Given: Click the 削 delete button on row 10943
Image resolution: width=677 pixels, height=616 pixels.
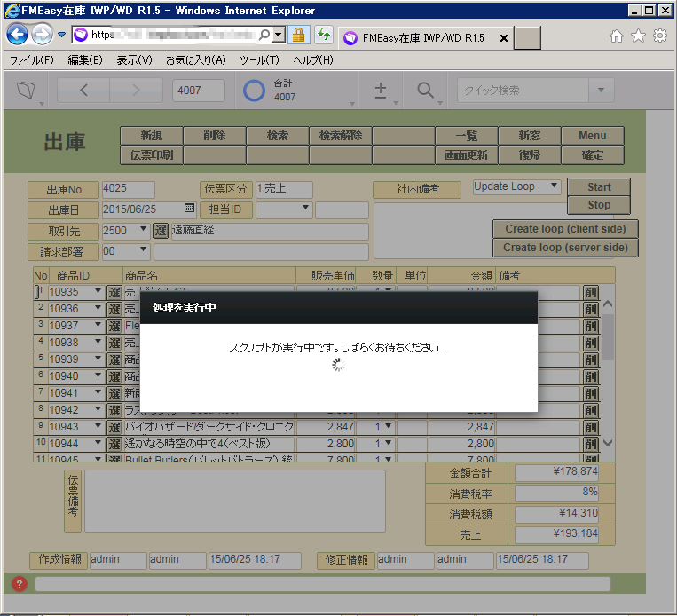Looking at the screenshot, I should click(x=591, y=428).
